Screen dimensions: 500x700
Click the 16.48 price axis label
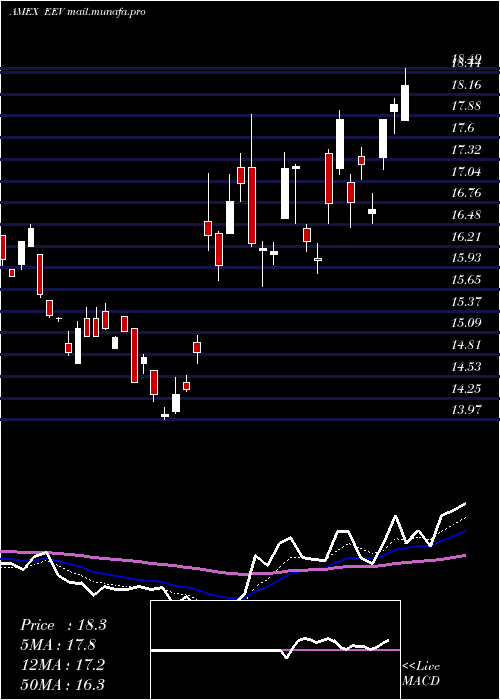(x=466, y=215)
